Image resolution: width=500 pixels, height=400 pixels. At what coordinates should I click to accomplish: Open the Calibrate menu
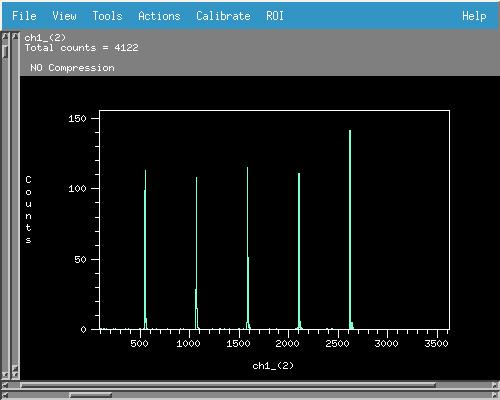pos(223,16)
